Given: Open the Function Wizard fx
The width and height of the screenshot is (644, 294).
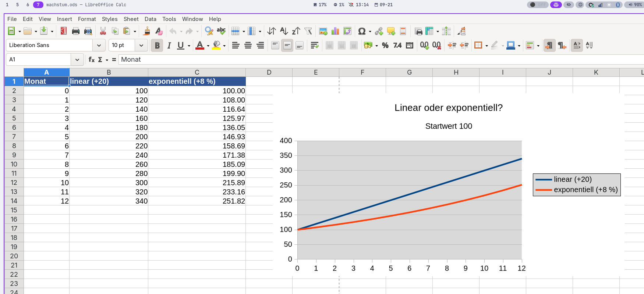Looking at the screenshot, I should click(x=92, y=60).
